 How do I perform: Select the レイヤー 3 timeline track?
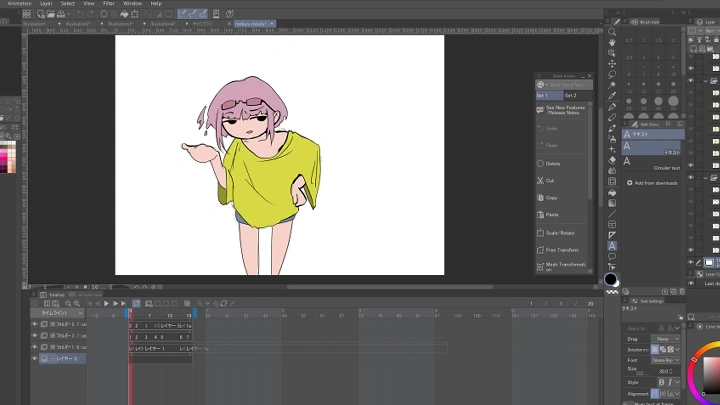[62, 359]
